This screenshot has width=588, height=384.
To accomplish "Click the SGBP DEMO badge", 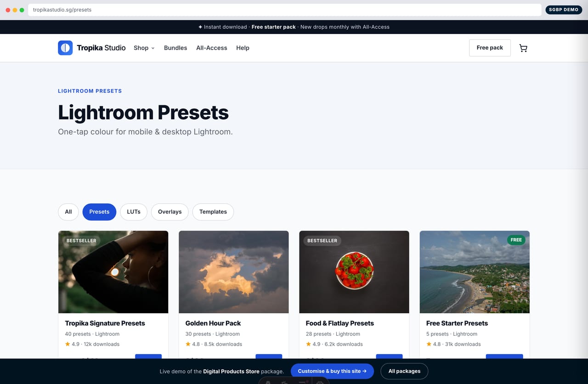I will tap(564, 10).
